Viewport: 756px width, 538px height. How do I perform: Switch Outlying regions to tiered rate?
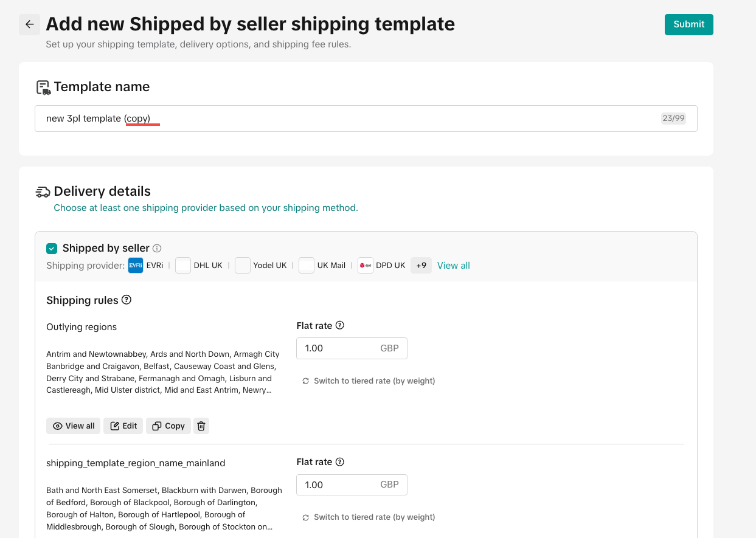click(x=369, y=381)
